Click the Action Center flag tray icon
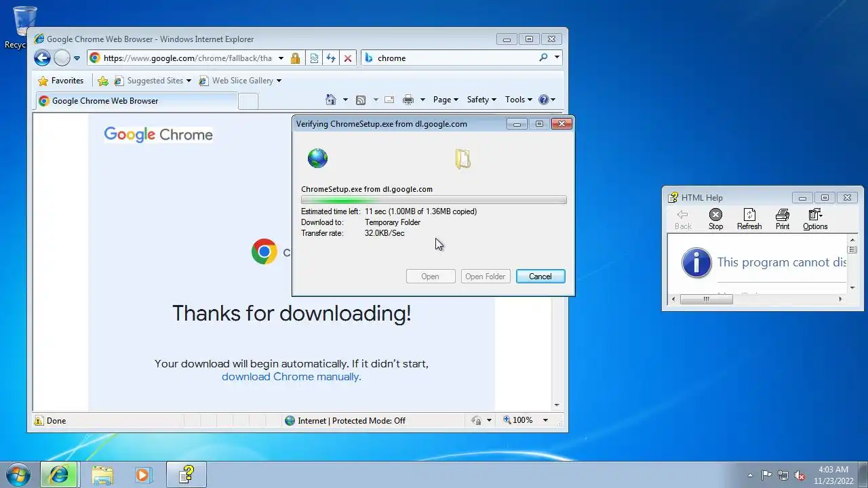The image size is (868, 488). click(766, 475)
